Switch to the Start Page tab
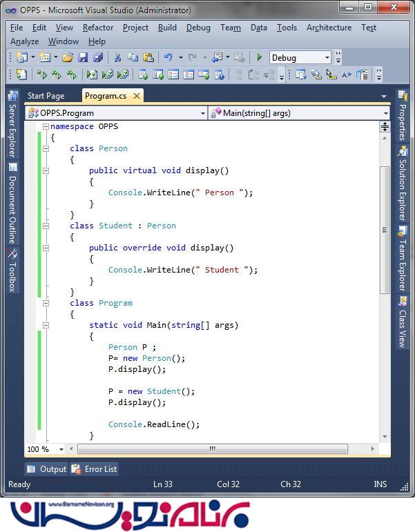The height and width of the screenshot is (532, 415). tap(46, 96)
